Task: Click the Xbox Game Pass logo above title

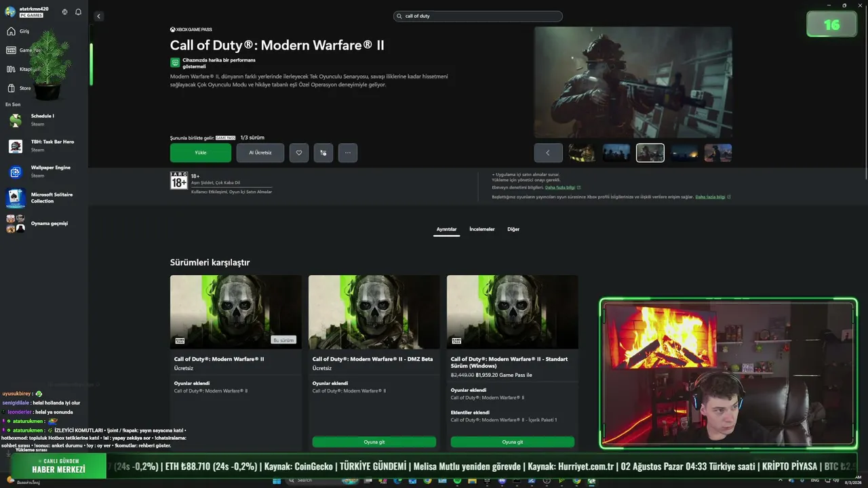Action: (191, 29)
